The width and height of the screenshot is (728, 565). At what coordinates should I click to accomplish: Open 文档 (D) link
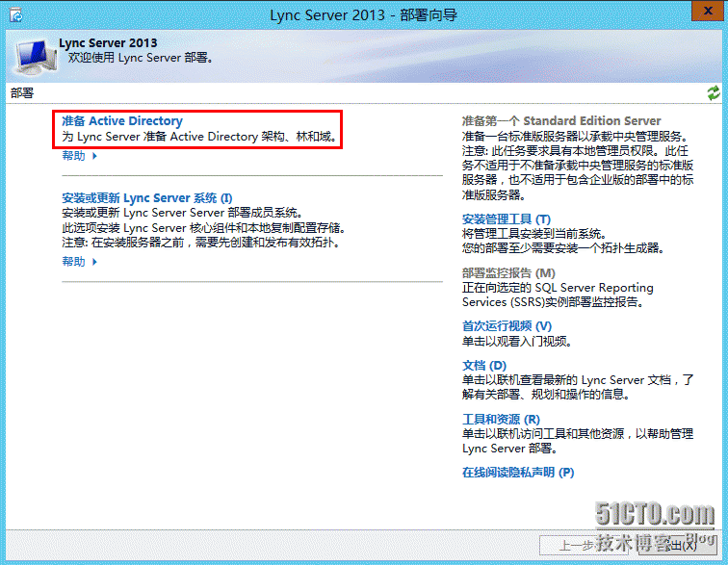pos(483,366)
